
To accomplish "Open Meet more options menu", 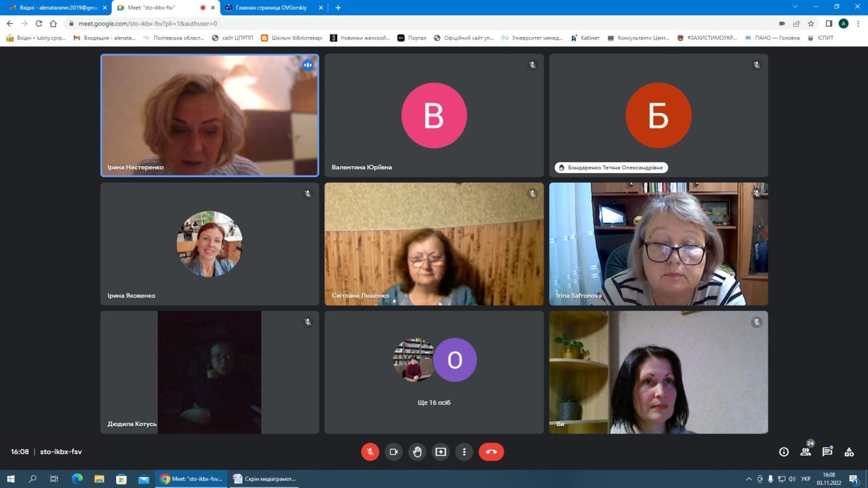I will (464, 452).
